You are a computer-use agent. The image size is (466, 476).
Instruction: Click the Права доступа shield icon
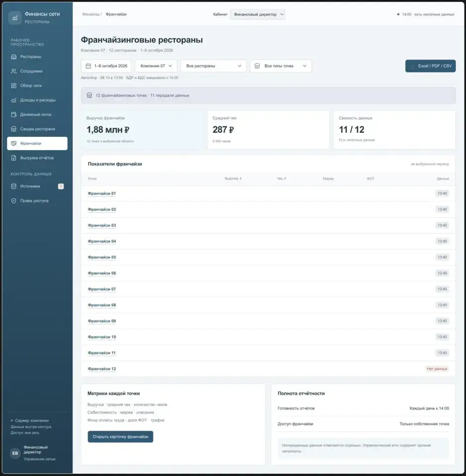tap(14, 201)
